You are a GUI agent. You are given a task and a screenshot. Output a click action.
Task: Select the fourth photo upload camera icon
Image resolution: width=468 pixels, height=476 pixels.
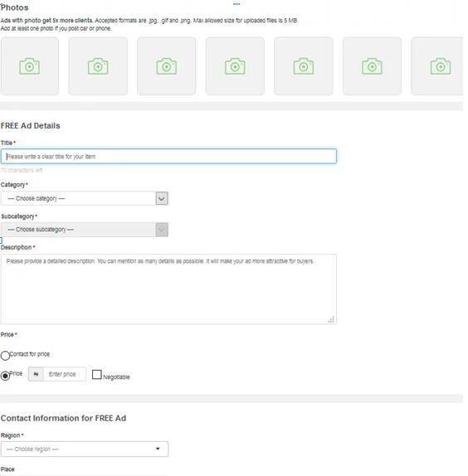(235, 66)
